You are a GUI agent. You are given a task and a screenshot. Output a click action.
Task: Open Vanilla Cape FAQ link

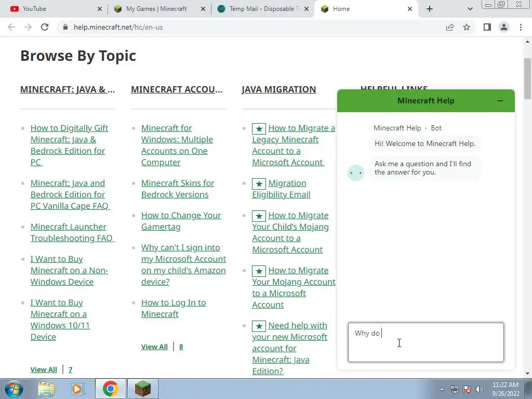point(70,194)
